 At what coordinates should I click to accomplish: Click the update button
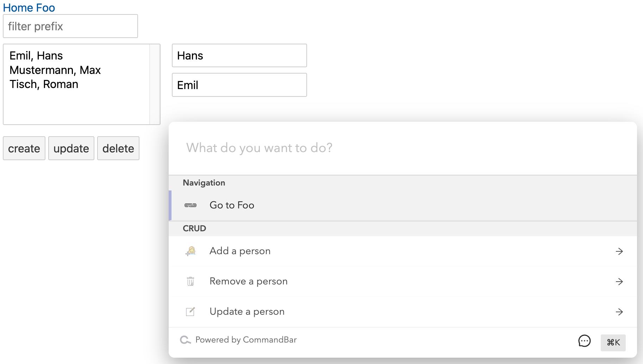[71, 148]
